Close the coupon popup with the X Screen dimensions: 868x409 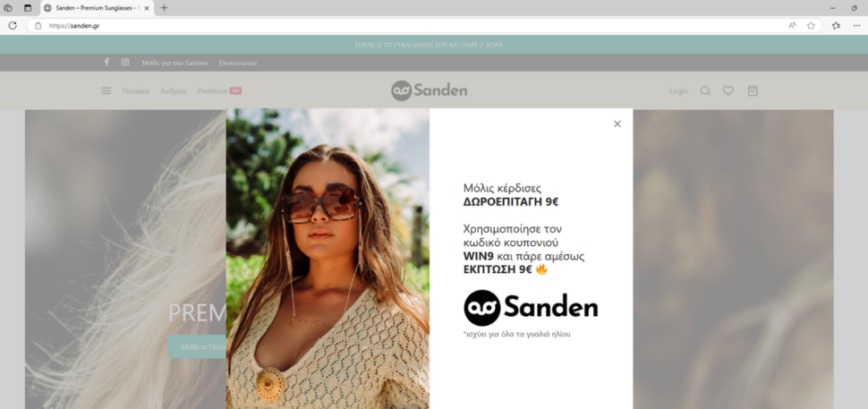(x=617, y=124)
